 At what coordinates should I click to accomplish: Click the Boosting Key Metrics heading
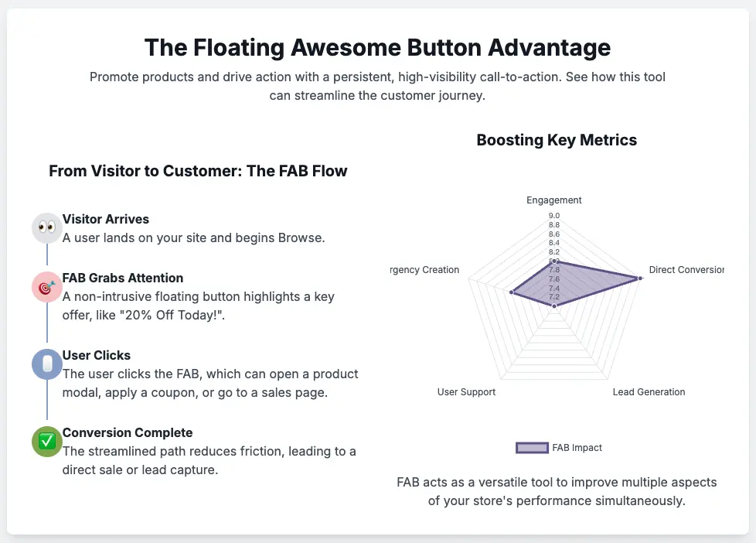[x=557, y=140]
